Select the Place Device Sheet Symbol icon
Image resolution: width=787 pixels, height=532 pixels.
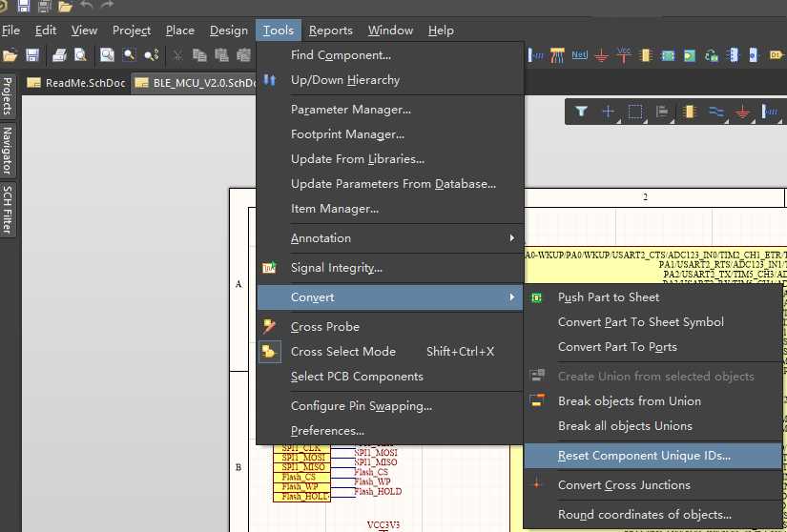click(x=712, y=55)
